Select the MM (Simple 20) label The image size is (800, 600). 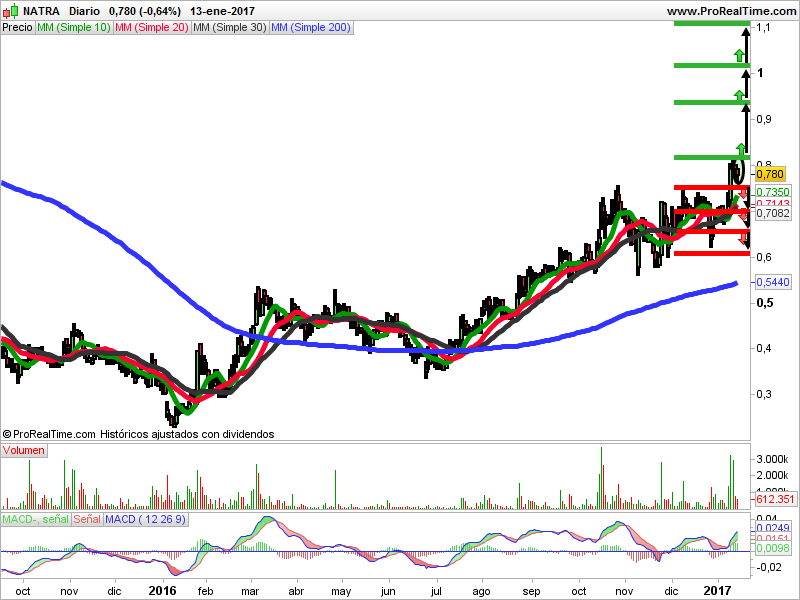click(152, 28)
